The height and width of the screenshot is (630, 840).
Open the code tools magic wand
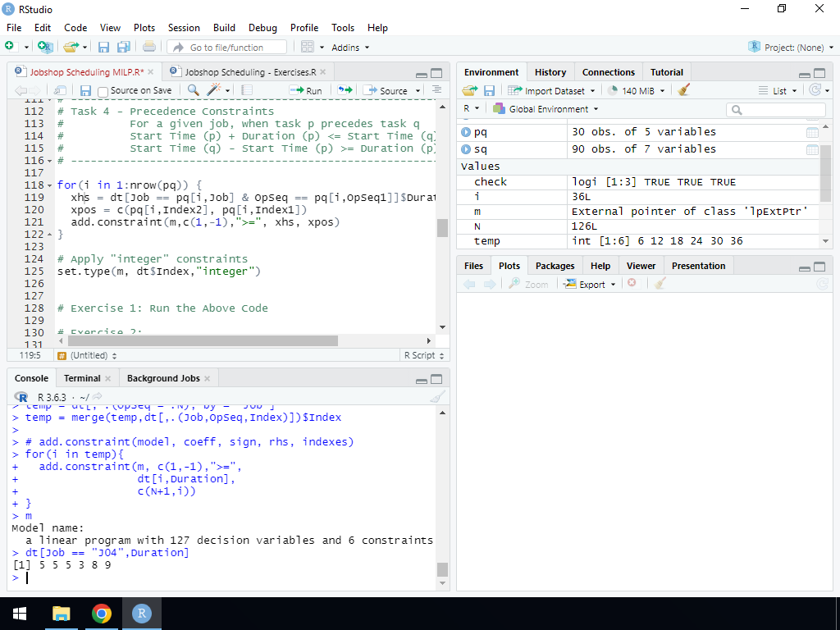pyautogui.click(x=215, y=90)
